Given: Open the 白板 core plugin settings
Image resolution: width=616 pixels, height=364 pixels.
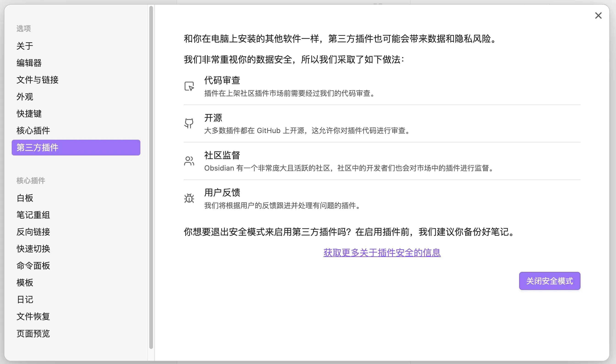Looking at the screenshot, I should coord(25,198).
